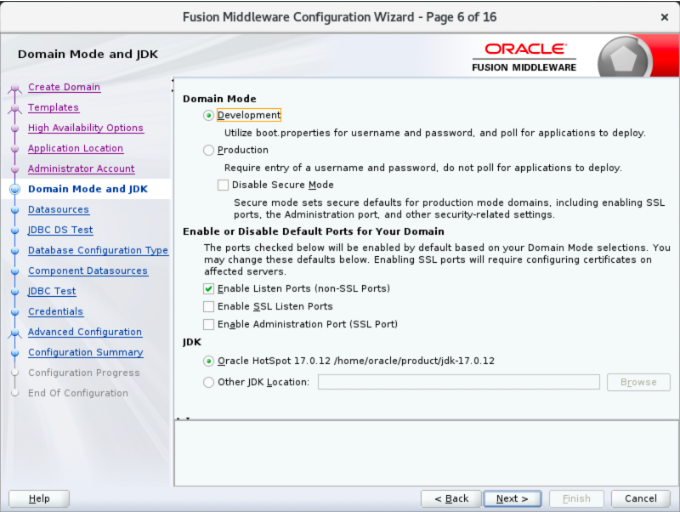
Task: Click the Browse button
Action: coord(638,382)
